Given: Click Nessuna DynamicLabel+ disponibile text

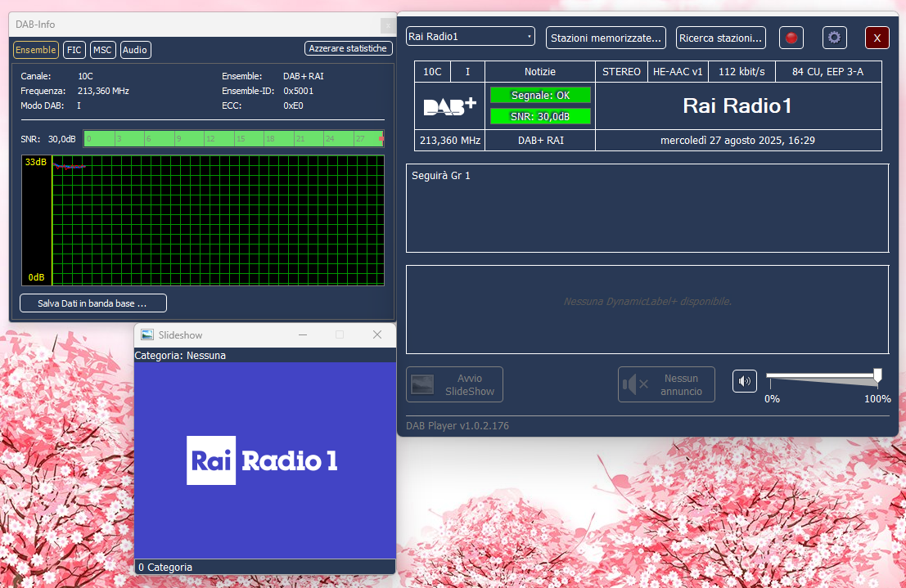Looking at the screenshot, I should (x=647, y=302).
